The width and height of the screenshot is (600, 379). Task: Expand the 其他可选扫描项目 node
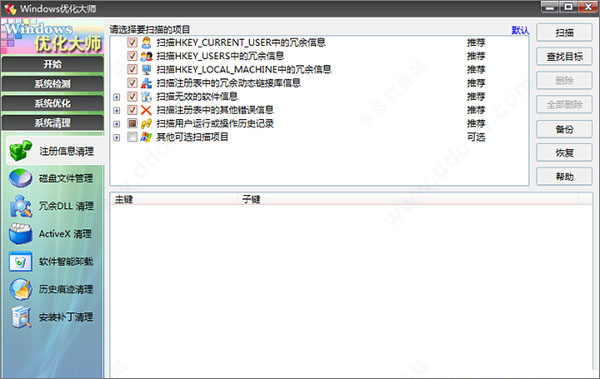[117, 137]
